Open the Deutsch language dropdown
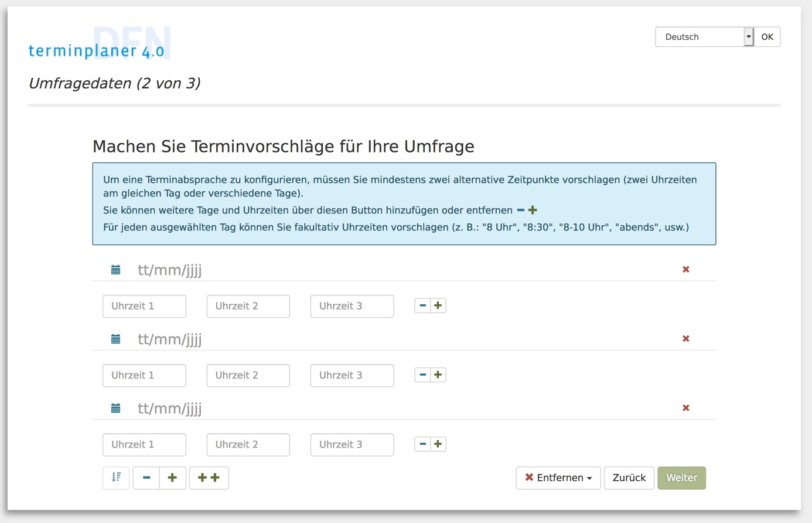Image resolution: width=812 pixels, height=523 pixels. pos(704,37)
